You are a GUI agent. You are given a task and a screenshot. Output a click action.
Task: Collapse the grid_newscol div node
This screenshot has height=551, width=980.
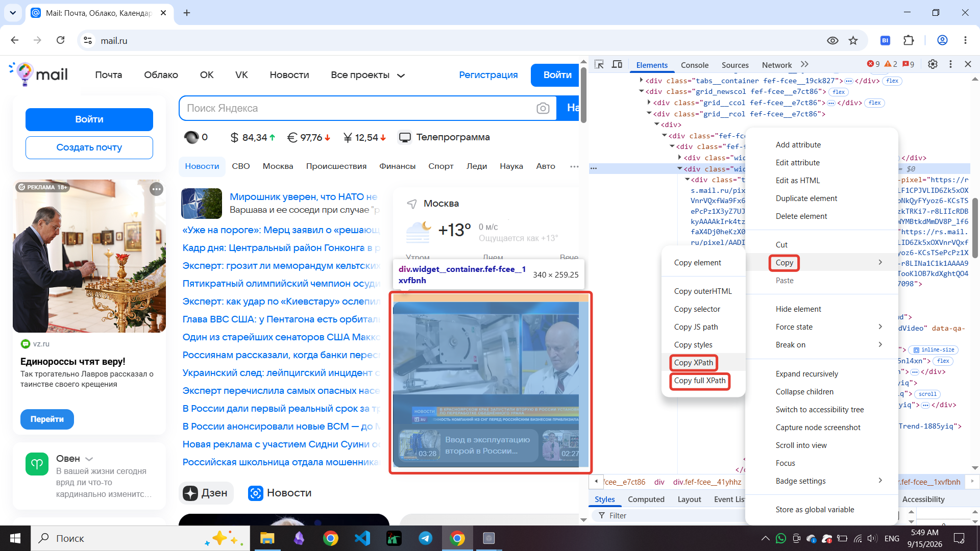(x=642, y=91)
